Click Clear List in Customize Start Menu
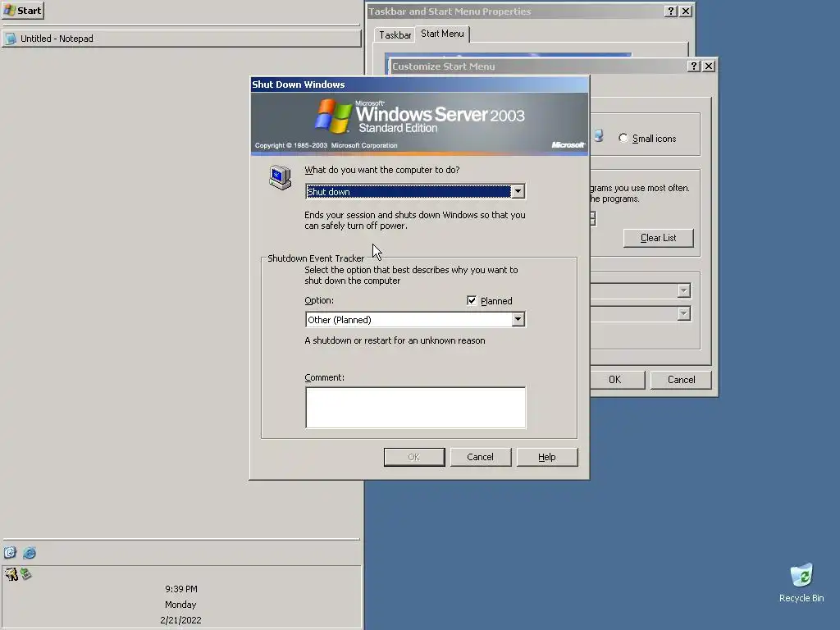Image resolution: width=840 pixels, height=630 pixels. click(x=659, y=238)
